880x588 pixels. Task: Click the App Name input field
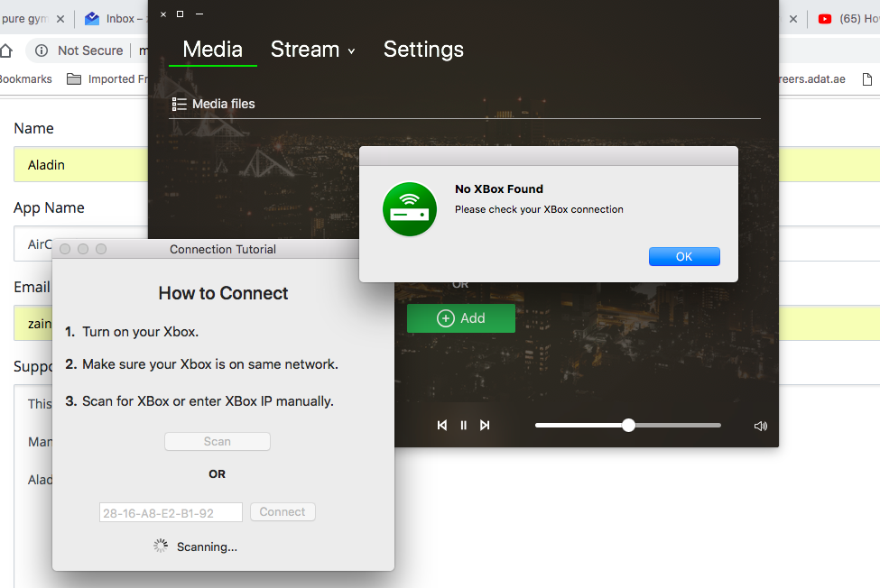point(81,243)
